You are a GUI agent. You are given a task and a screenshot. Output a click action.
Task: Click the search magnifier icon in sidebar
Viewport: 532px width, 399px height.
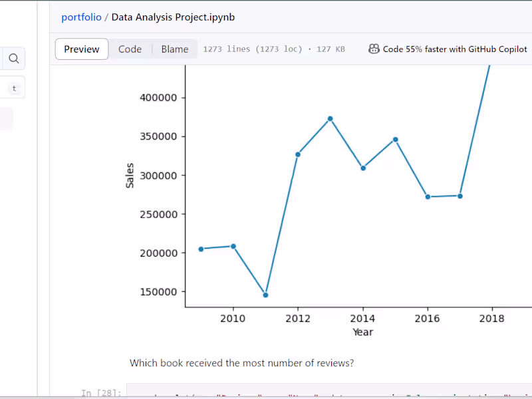[x=13, y=59]
